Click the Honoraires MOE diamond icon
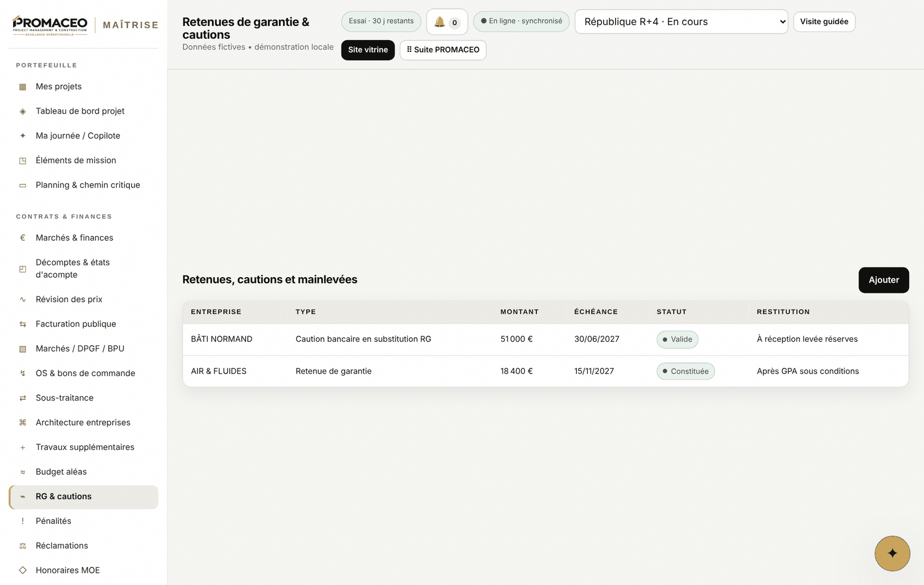This screenshot has height=585, width=924. [x=23, y=571]
